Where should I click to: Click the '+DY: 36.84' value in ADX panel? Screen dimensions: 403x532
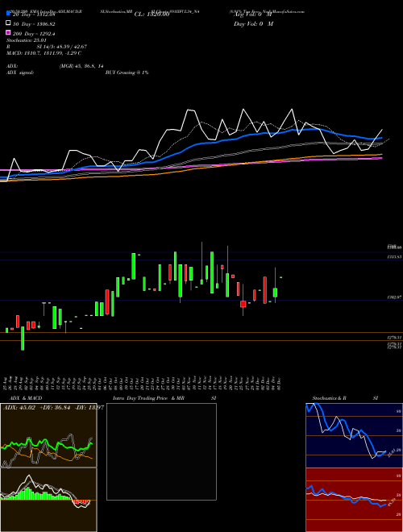coord(55,408)
